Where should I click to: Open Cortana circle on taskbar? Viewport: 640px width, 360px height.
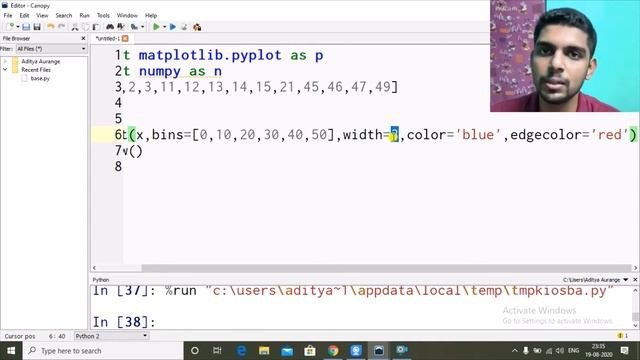pyautogui.click(x=195, y=351)
